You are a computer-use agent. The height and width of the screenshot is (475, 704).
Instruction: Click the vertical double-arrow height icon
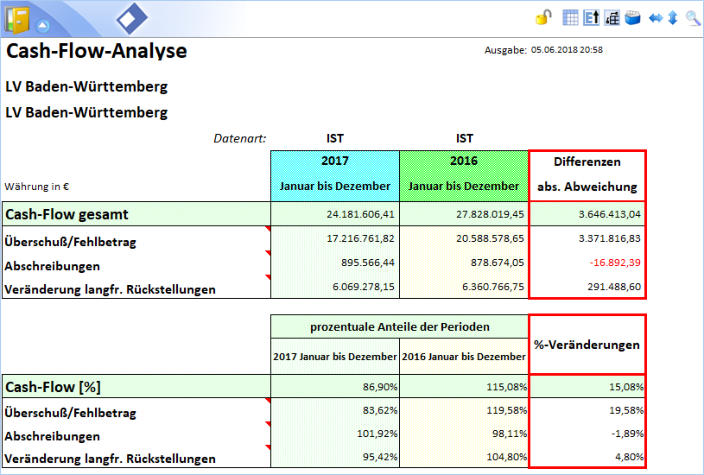672,17
